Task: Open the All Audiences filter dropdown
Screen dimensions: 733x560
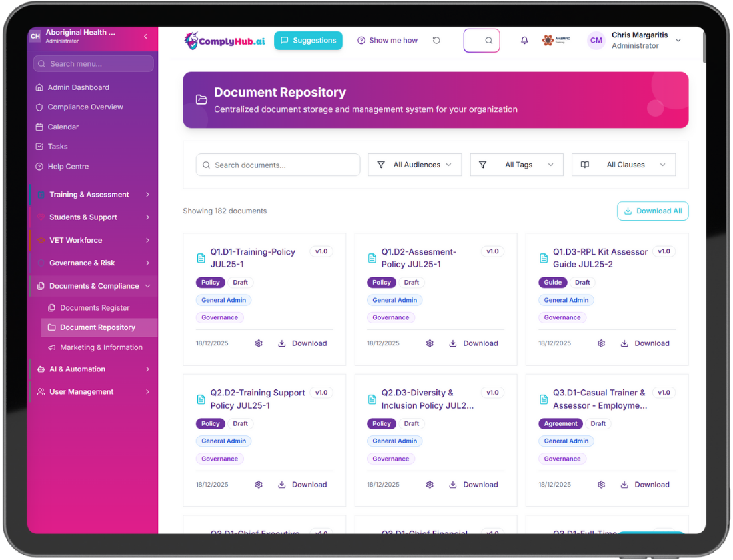Action: pos(414,165)
